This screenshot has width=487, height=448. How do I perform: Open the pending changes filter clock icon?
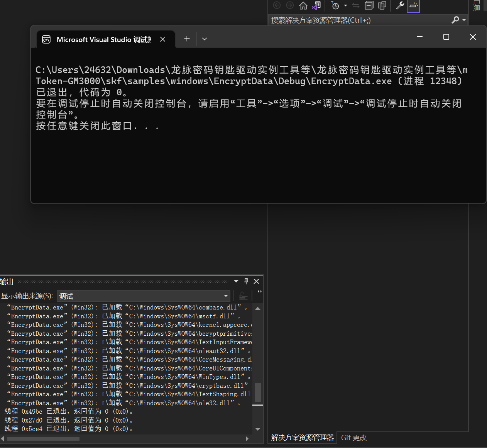[x=335, y=5]
